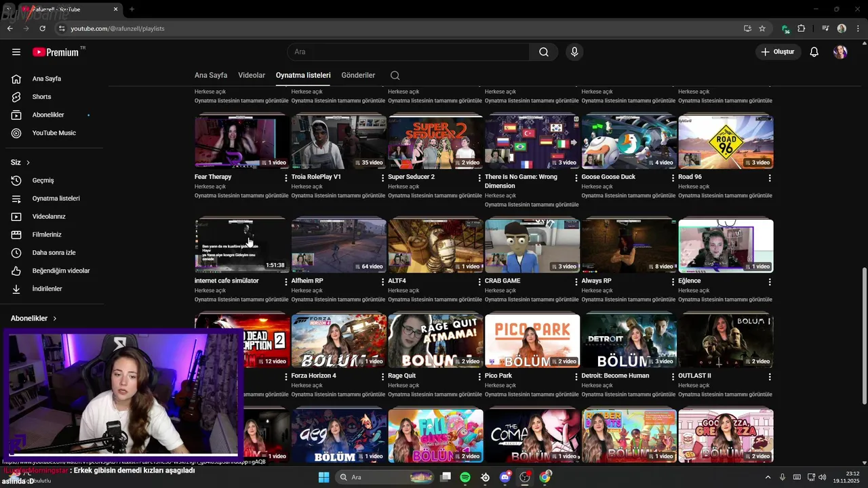Select the Oynatma listeleri channel tab
The image size is (868, 488).
[x=303, y=75]
